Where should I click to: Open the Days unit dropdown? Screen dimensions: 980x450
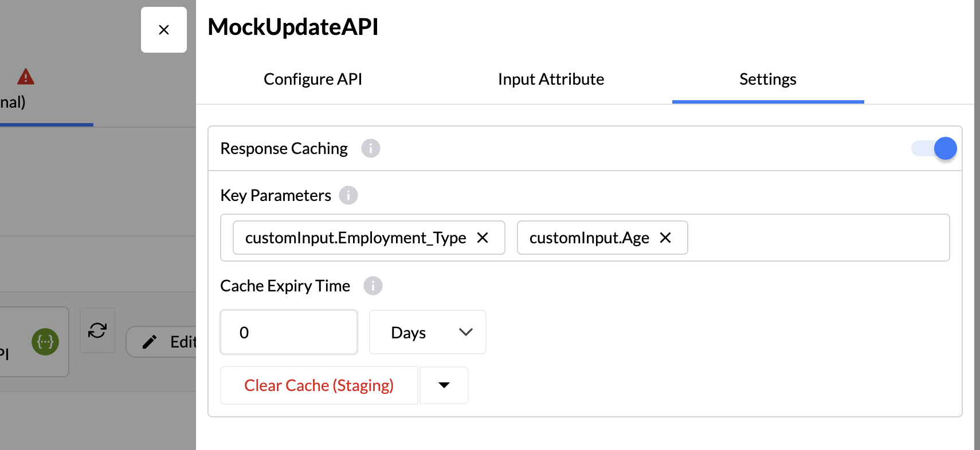coord(428,333)
